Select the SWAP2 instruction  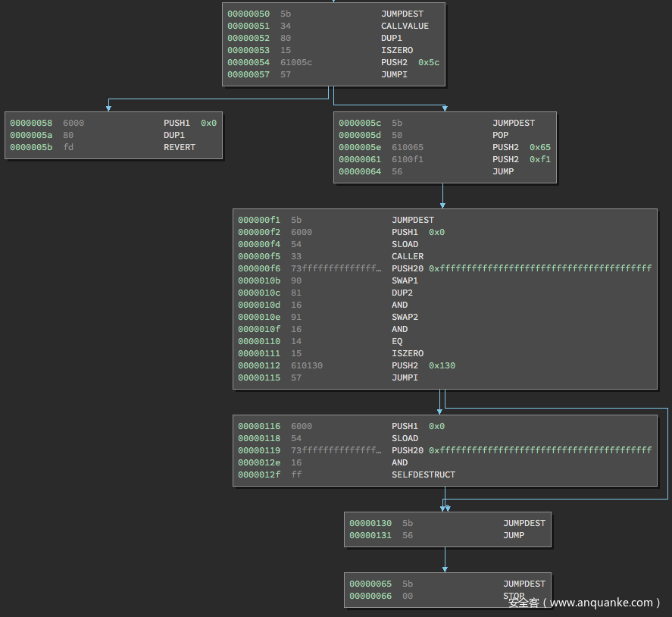tap(405, 317)
